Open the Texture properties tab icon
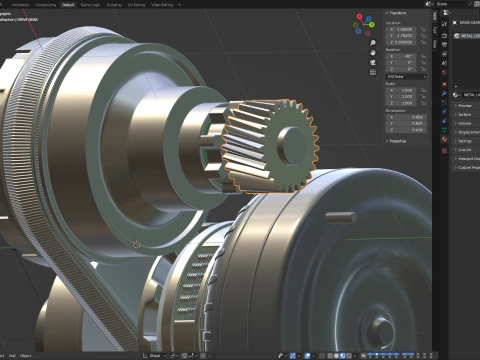Viewport: 480px width, 360px height. pyautogui.click(x=444, y=151)
